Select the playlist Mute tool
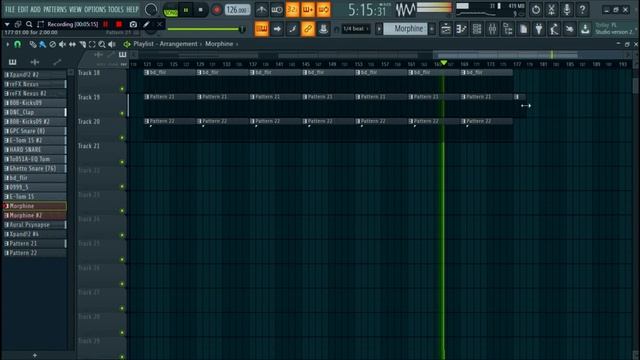Viewport: 640px width, 360px height. point(62,44)
